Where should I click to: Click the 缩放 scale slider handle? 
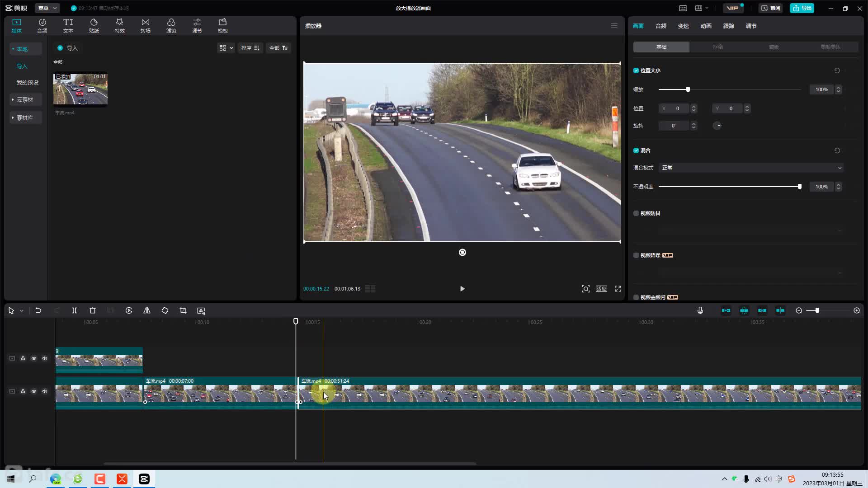[x=688, y=89]
